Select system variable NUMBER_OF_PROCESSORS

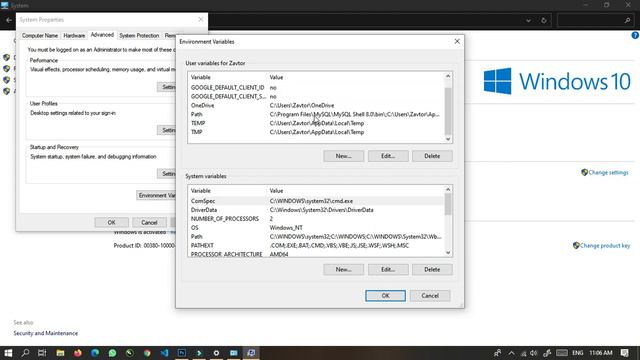pyautogui.click(x=316, y=219)
